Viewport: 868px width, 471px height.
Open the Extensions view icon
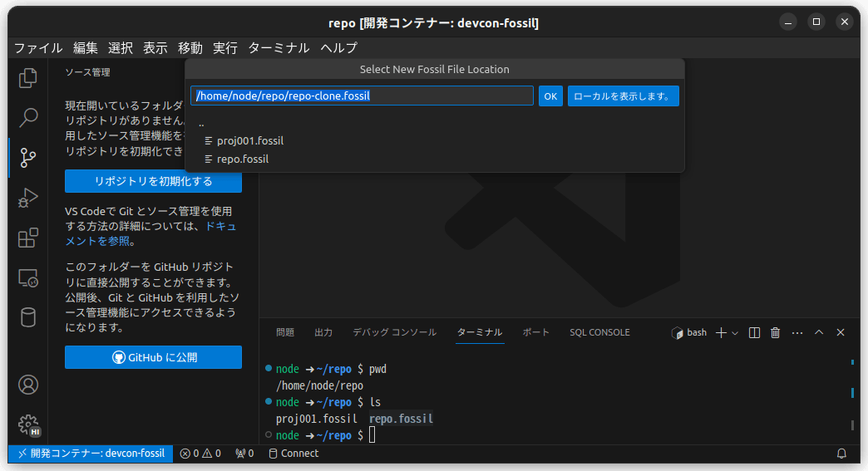point(27,238)
